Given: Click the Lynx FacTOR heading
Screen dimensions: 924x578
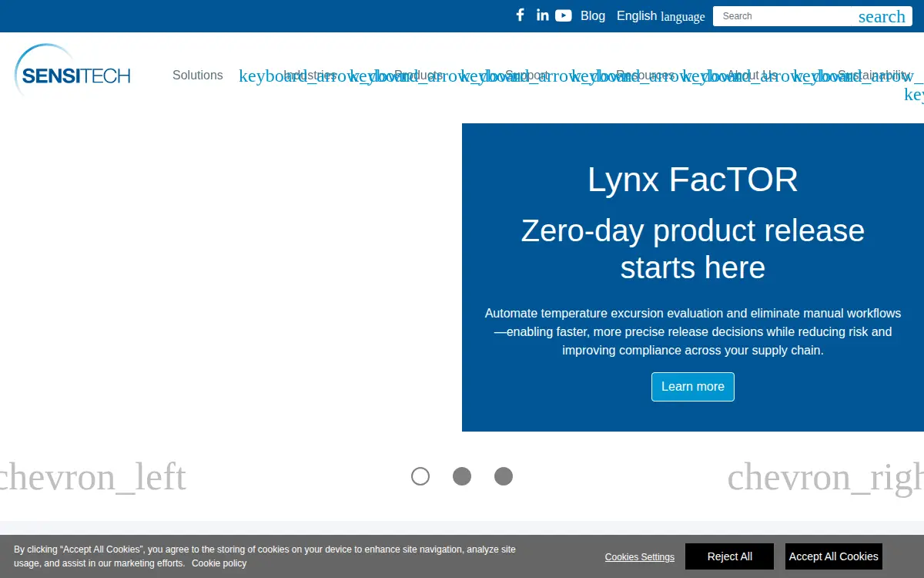Looking at the screenshot, I should [x=693, y=180].
